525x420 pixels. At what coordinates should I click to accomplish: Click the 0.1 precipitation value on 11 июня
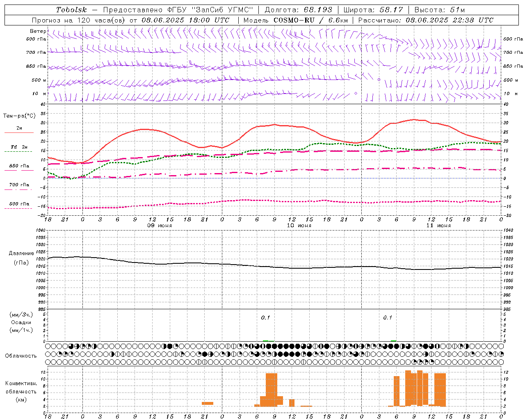pos(388,317)
